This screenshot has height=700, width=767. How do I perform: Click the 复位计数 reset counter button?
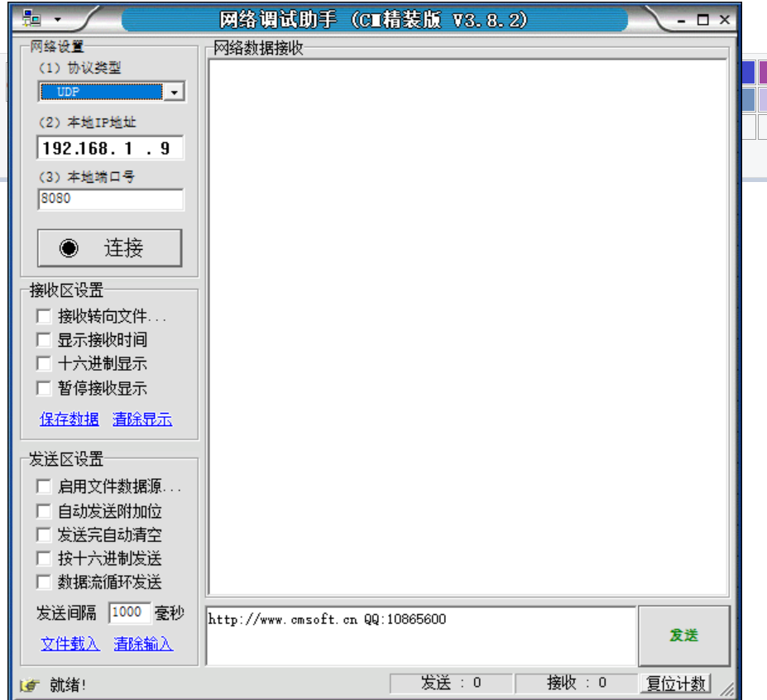(x=675, y=683)
